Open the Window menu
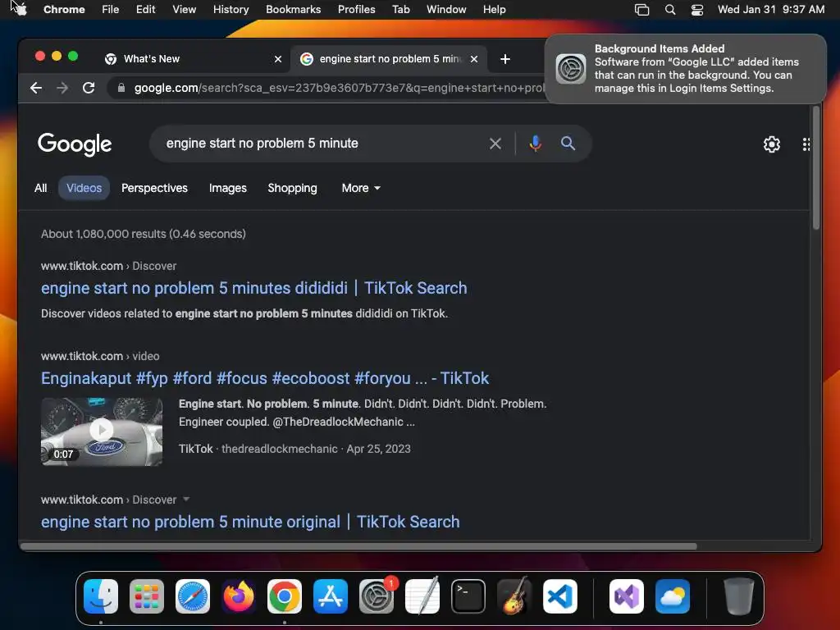 446,10
